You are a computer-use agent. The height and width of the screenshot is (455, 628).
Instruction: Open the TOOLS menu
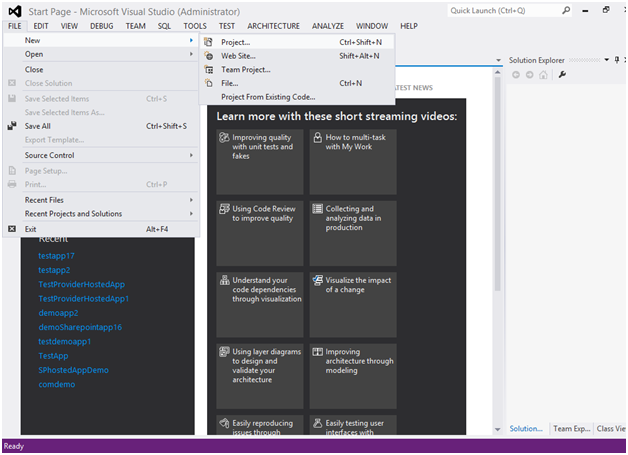[x=195, y=26]
